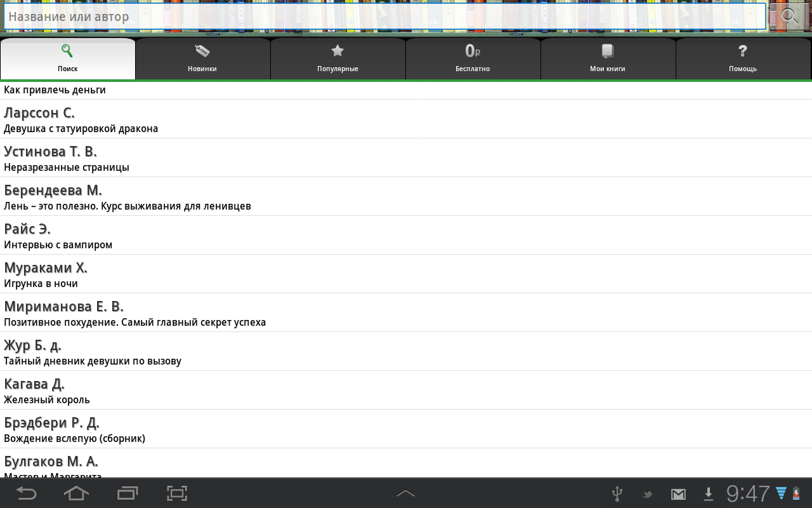Screen dimensions: 812x508
Task: Tap the magnifier search button
Action: [789, 17]
